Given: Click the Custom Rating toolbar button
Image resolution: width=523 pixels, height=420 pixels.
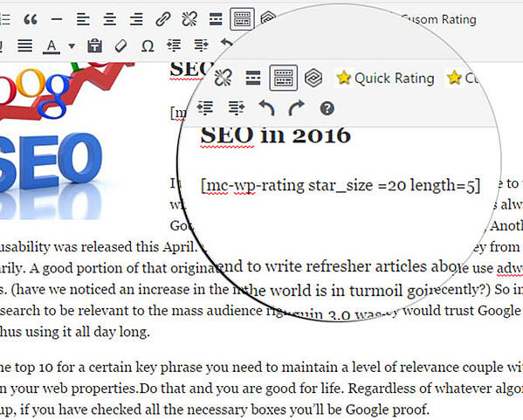Looking at the screenshot, I should pyautogui.click(x=439, y=19).
